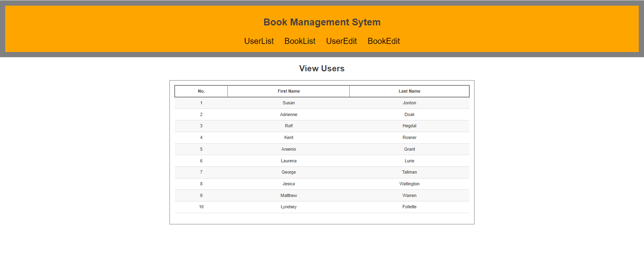Select first name Rolf
This screenshot has width=644, height=255.
click(289, 126)
